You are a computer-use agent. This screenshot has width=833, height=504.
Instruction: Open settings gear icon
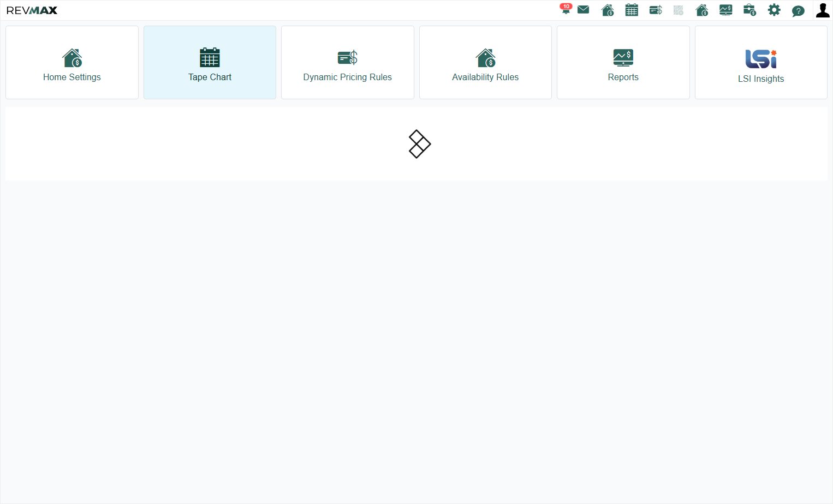tap(774, 10)
